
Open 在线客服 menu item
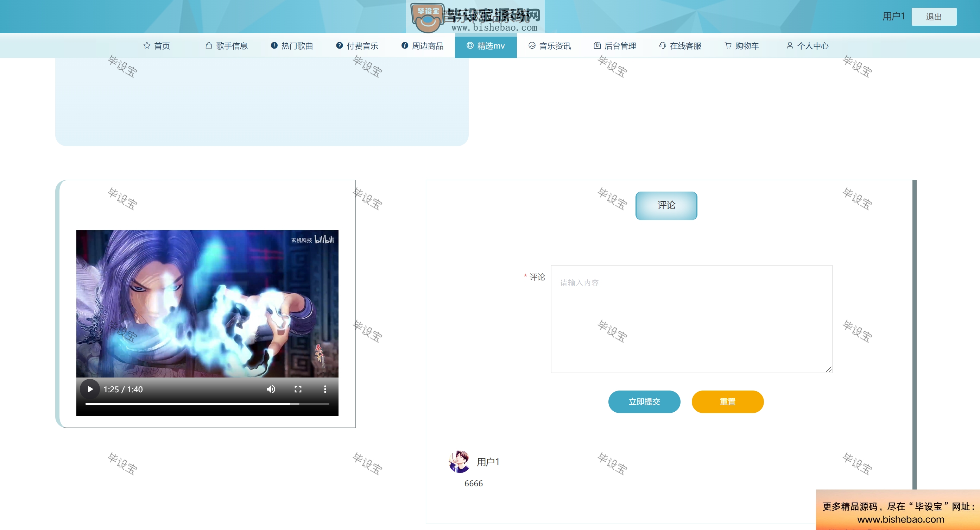681,46
